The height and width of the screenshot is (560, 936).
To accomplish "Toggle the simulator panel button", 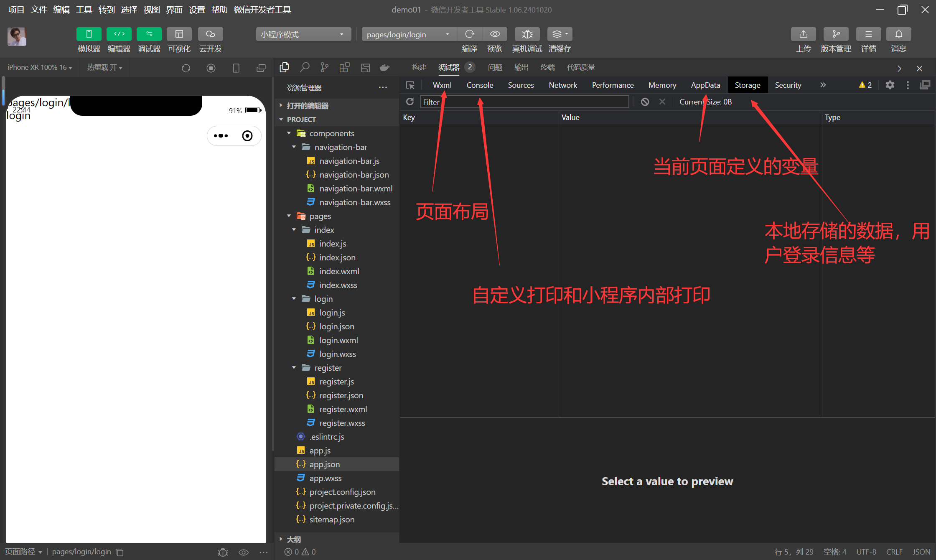I will (x=89, y=34).
